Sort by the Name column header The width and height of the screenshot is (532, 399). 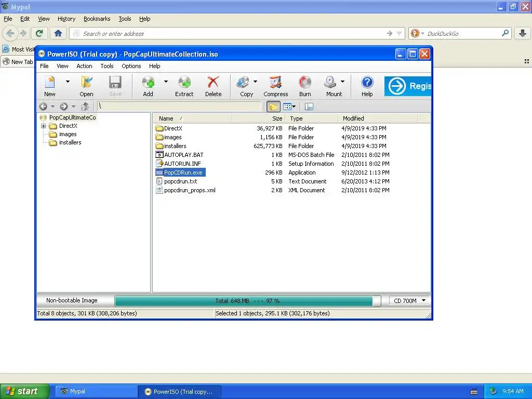point(192,118)
